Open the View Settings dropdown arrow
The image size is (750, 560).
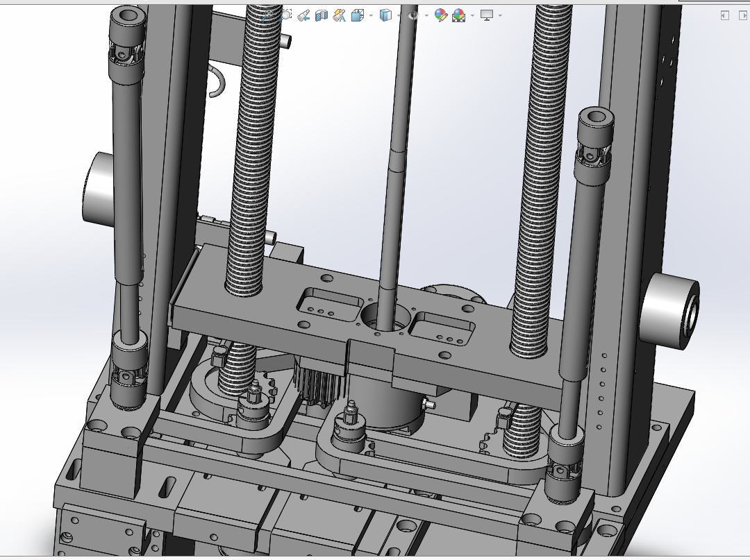pos(500,15)
